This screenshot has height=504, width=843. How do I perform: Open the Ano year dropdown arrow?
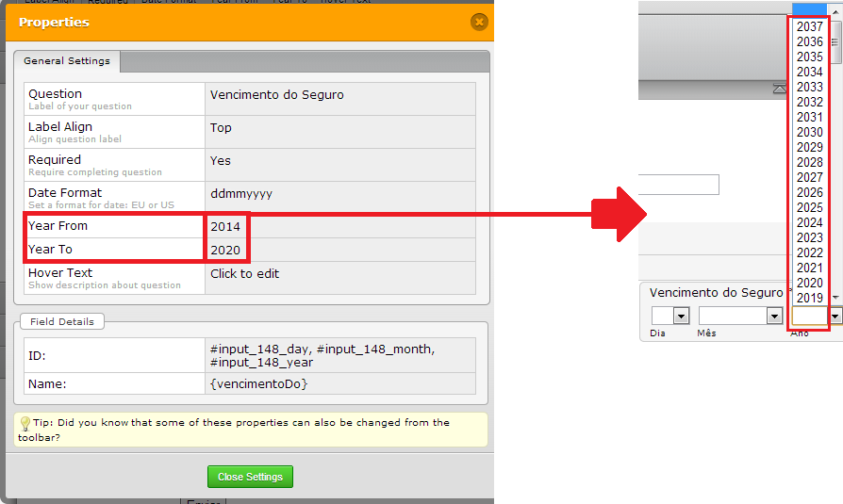click(835, 317)
